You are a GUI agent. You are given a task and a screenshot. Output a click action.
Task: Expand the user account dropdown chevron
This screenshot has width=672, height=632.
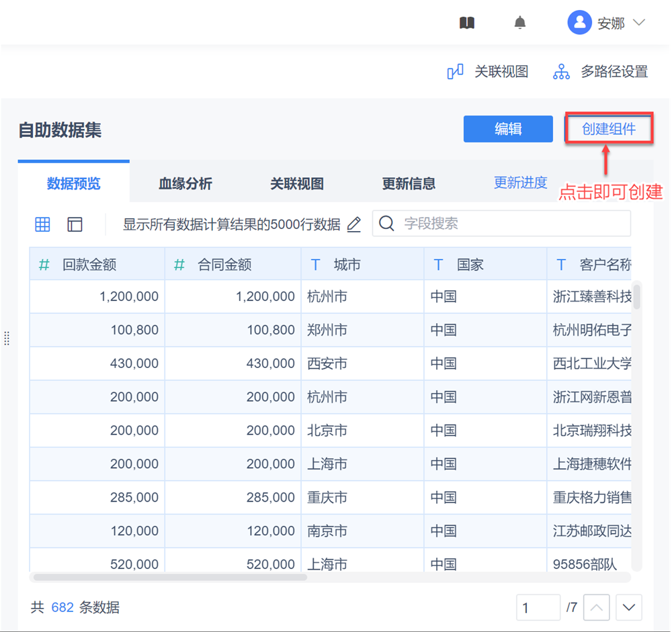[x=639, y=23]
